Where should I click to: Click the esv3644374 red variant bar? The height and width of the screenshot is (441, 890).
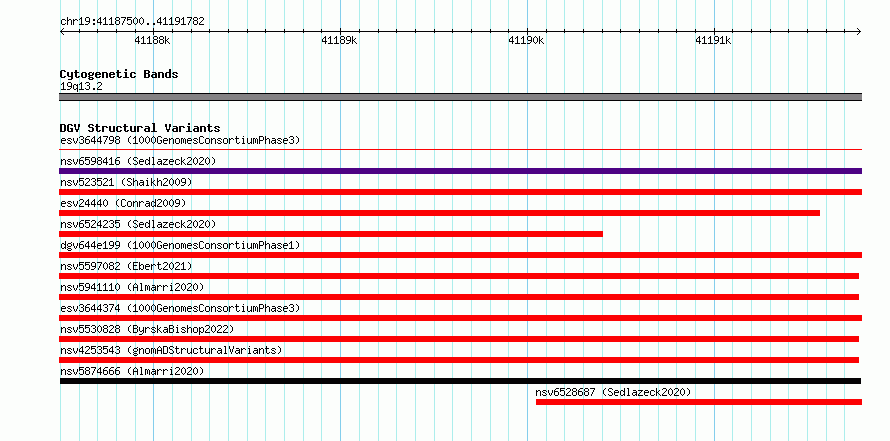click(460, 318)
